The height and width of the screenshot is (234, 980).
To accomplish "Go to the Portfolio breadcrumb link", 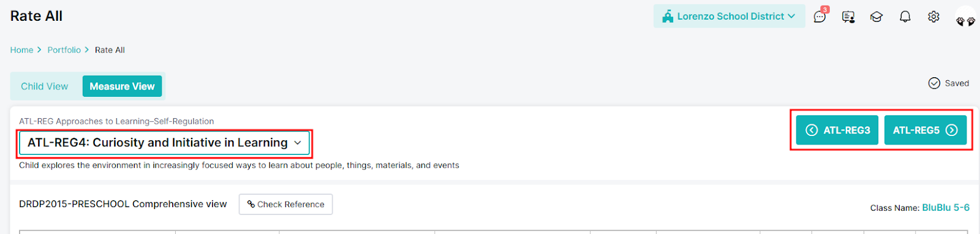I will (64, 50).
